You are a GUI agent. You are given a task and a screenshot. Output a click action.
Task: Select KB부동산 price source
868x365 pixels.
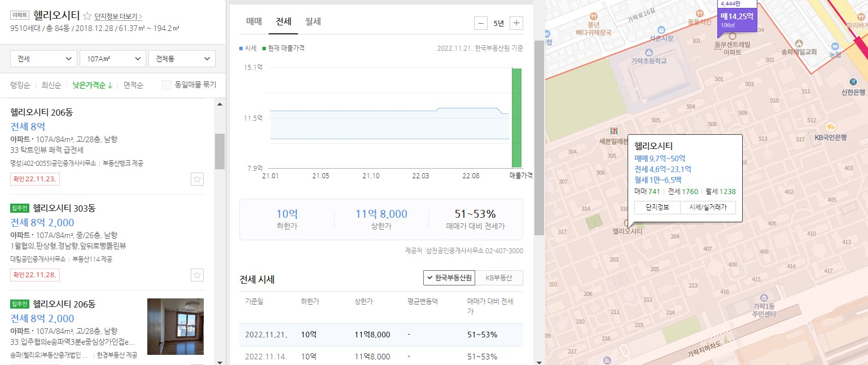499,278
